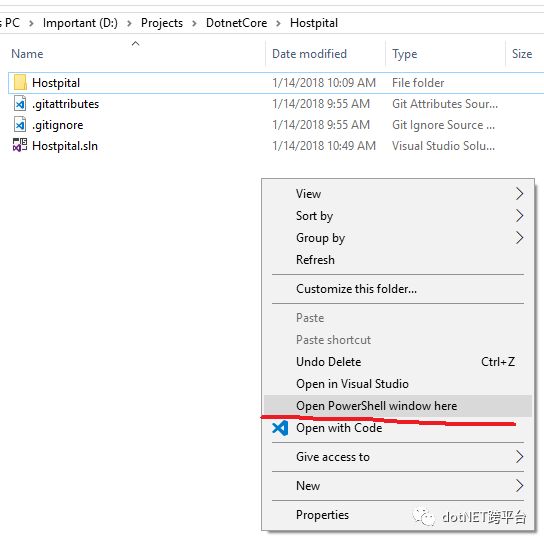Expand the Group by submenu arrow
This screenshot has width=544, height=542.
point(519,238)
